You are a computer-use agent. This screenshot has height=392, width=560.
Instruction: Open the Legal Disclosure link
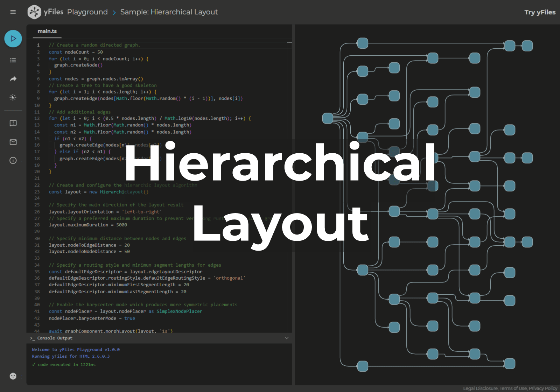tap(481, 388)
